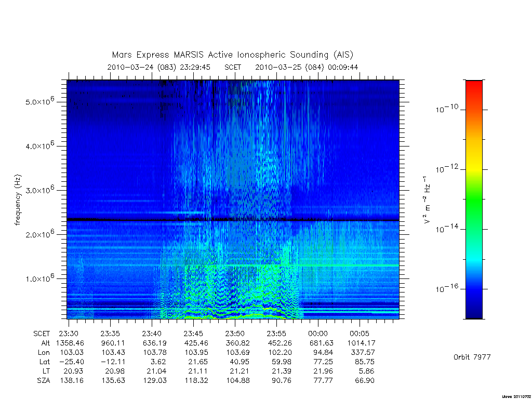Select the 10^-10 color bar tick label
Image resolution: width=532 pixels, height=399 pixels.
(447, 109)
